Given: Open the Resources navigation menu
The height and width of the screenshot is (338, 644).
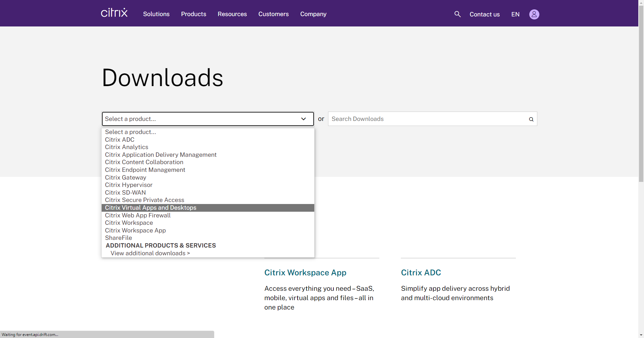Looking at the screenshot, I should click(232, 14).
